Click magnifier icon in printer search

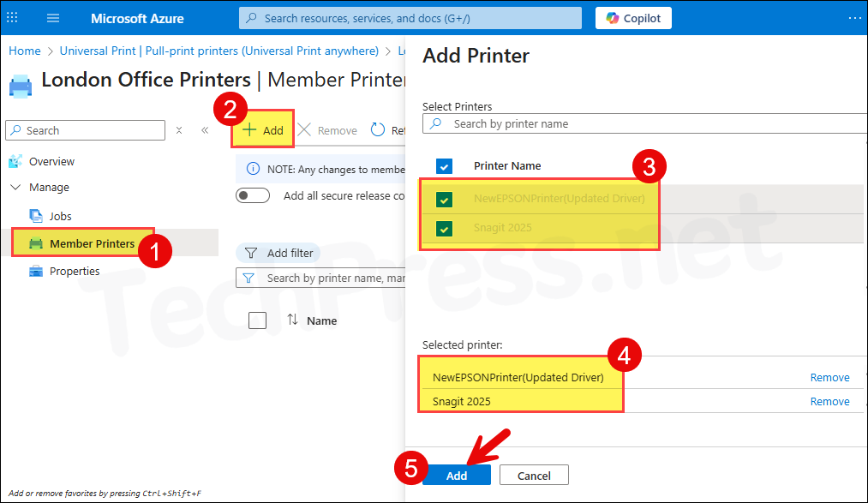pos(436,123)
